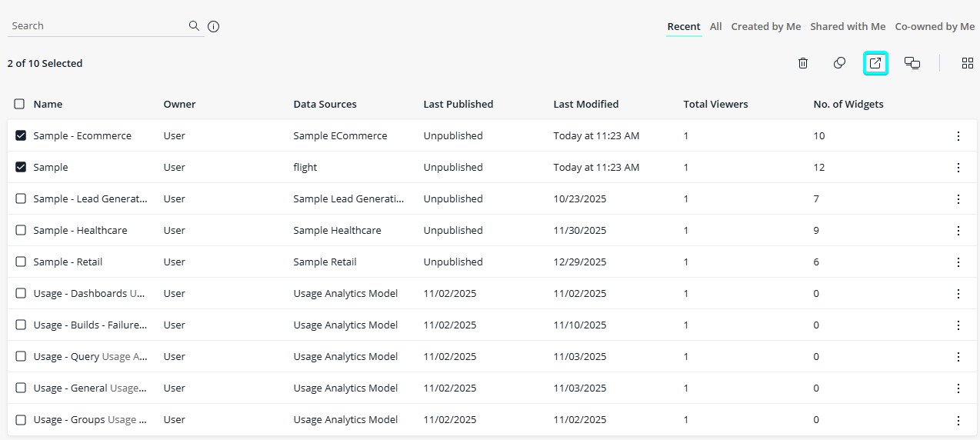Click the info icon beside search
The width and height of the screenshot is (980, 440).
[x=214, y=26]
